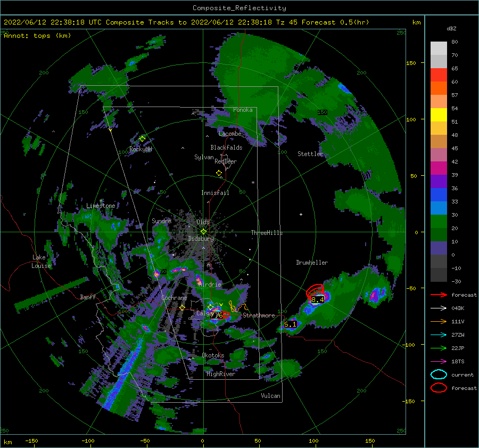Click the Composite_Reflectivity title text
The image size is (479, 448).
click(239, 8)
